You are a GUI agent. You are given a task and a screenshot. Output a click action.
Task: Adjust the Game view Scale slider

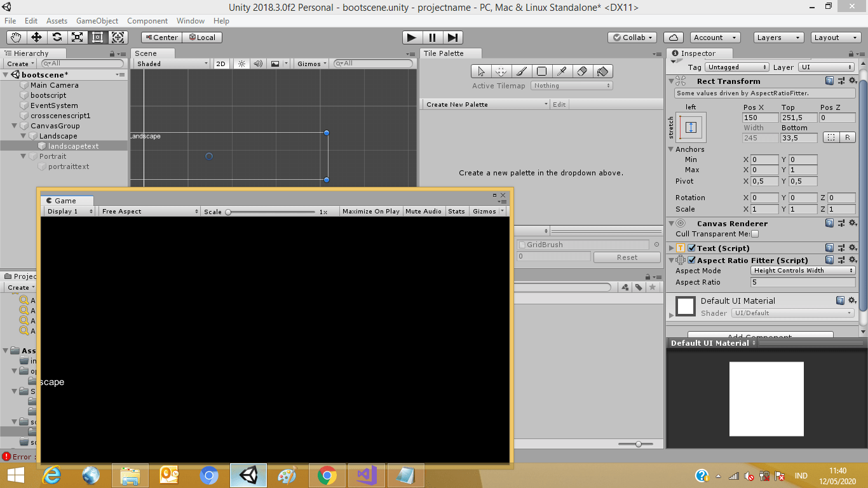click(271, 212)
